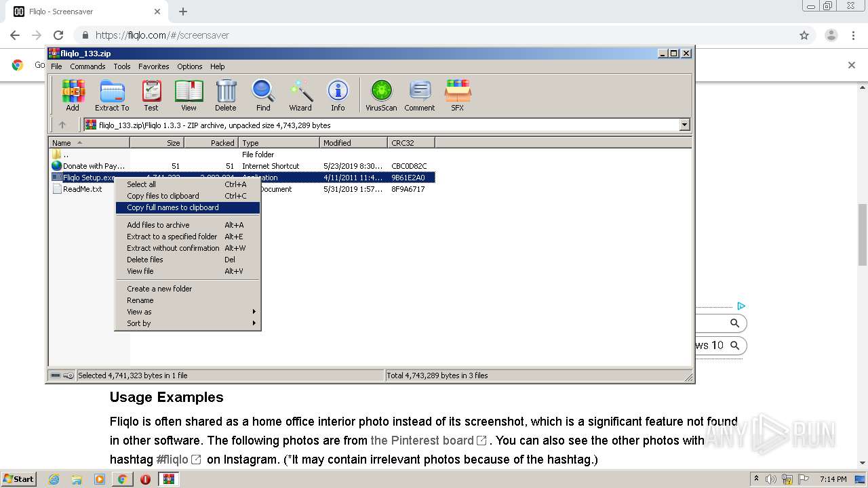Click the browser back button
This screenshot has width=868, height=488.
[x=15, y=35]
